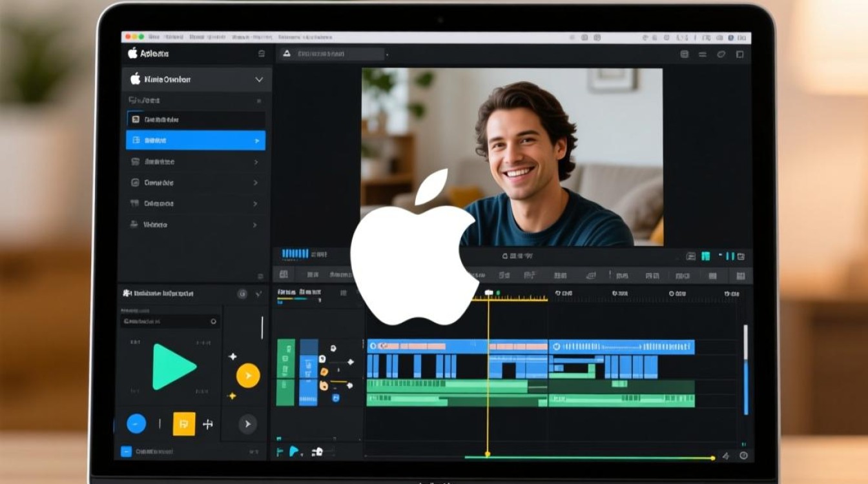Click the icon heading the lower-left panel title

click(x=127, y=294)
